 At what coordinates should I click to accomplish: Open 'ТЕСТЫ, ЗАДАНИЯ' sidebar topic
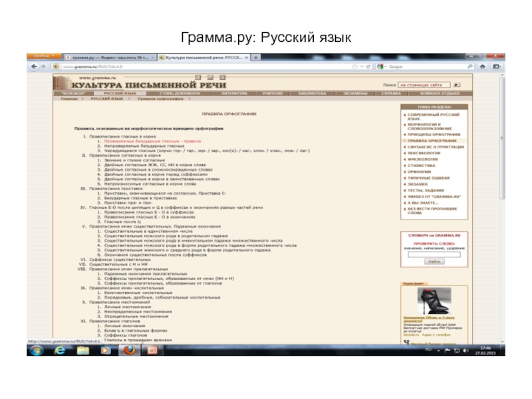click(426, 190)
